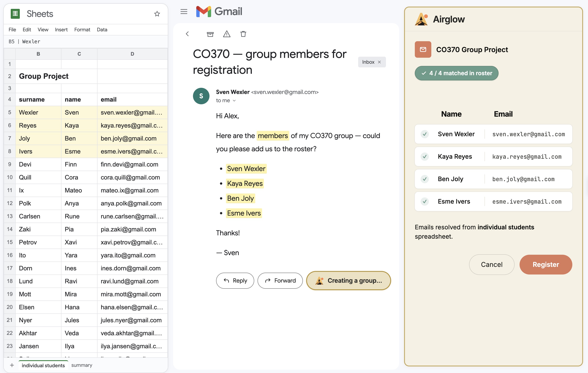This screenshot has width=588, height=373.
Task: Click the 'Group Project' title cell
Action: click(56, 76)
